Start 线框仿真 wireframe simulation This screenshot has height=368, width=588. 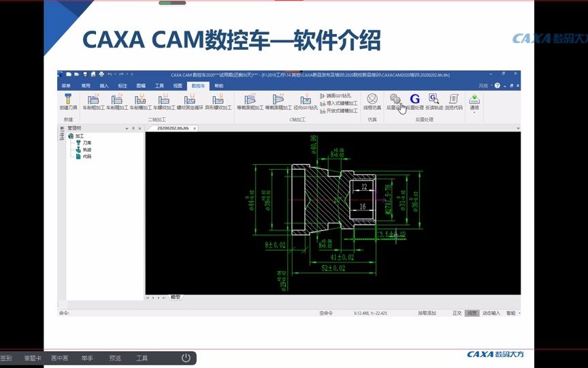[x=372, y=102]
